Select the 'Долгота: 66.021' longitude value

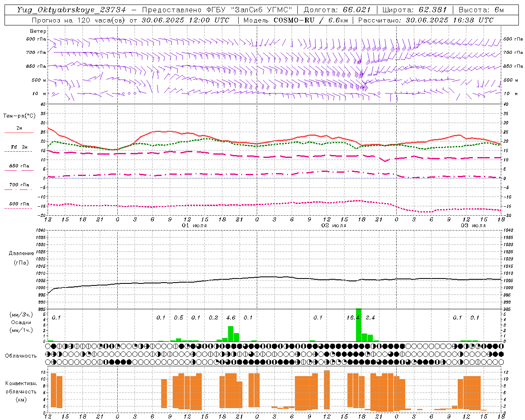pos(337,10)
